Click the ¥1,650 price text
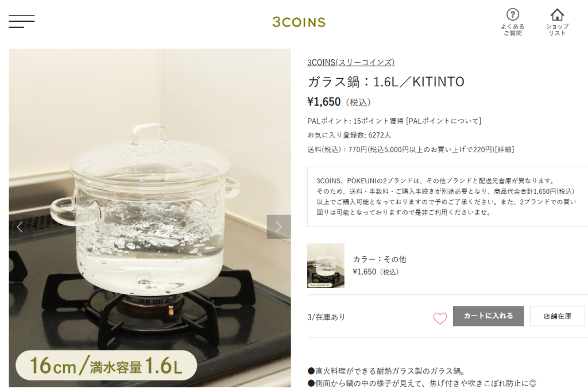Image resolution: width=588 pixels, height=388 pixels. [x=324, y=102]
